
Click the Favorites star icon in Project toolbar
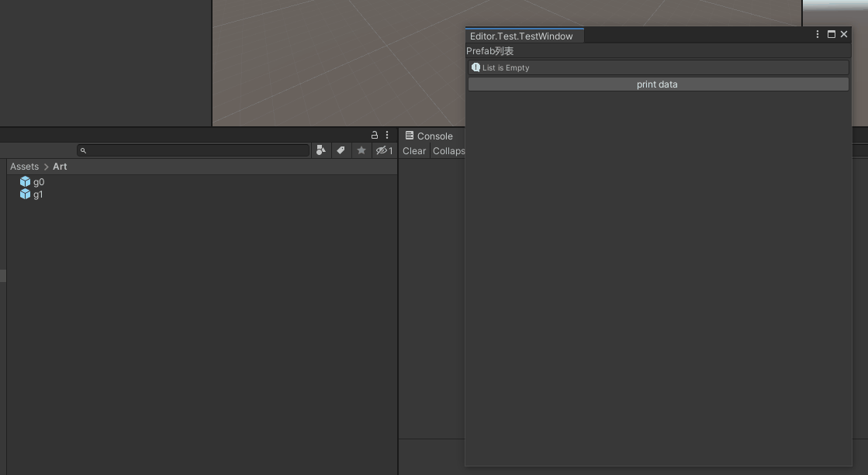coord(361,150)
